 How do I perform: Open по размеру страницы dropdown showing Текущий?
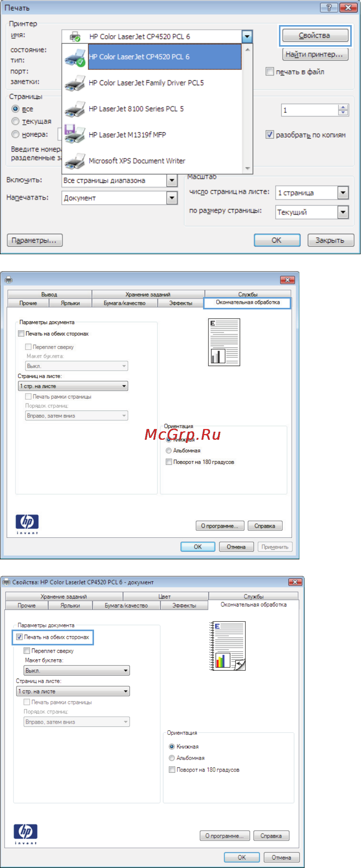click(343, 212)
